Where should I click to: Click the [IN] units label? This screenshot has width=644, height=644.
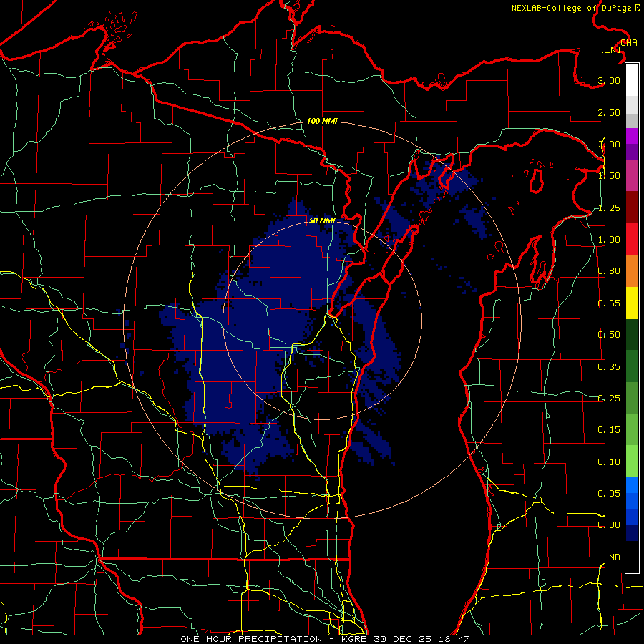coord(611,49)
